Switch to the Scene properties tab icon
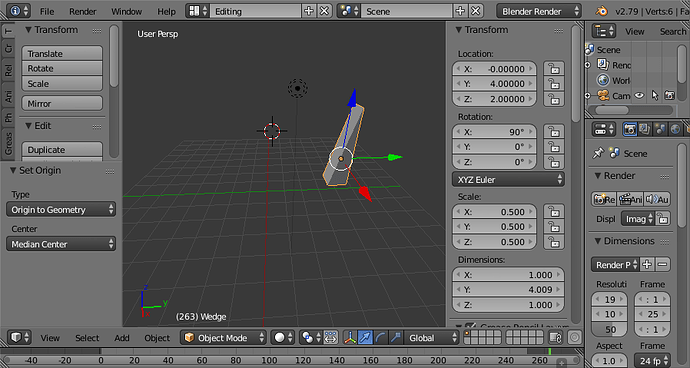This screenshot has width=690, height=368. point(660,129)
